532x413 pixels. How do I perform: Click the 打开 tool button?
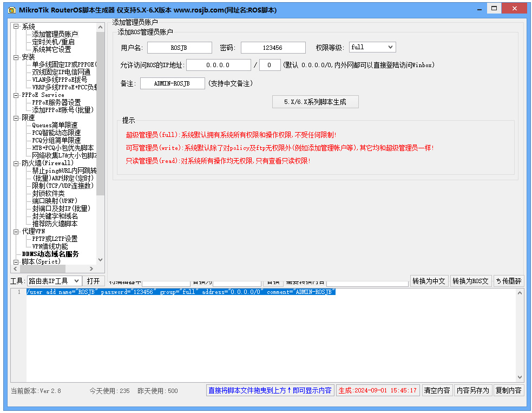click(93, 281)
